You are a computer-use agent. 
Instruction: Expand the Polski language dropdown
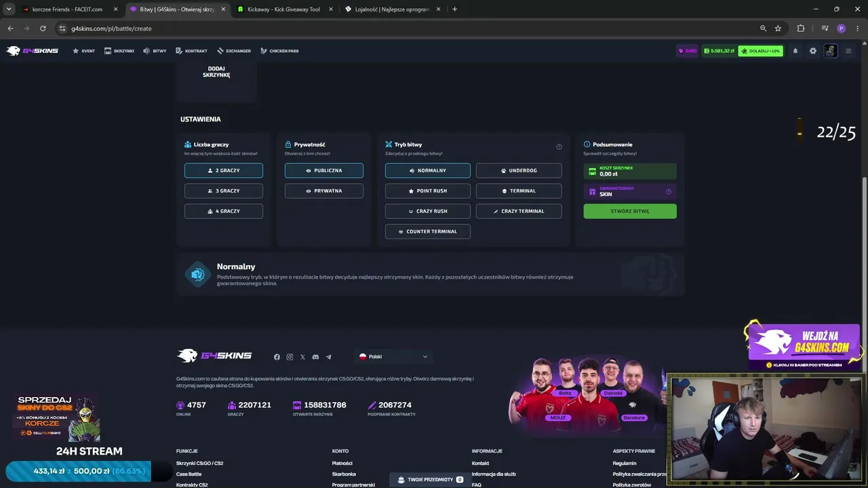pyautogui.click(x=393, y=357)
